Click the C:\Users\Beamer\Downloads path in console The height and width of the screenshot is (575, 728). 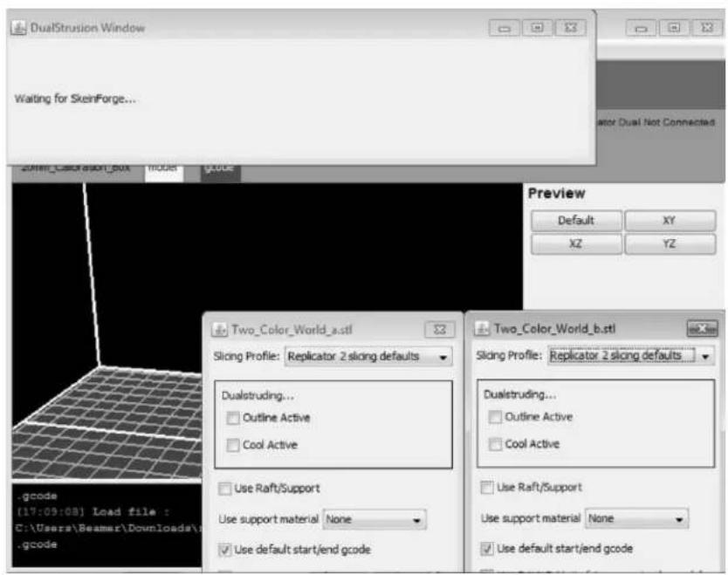(x=107, y=528)
